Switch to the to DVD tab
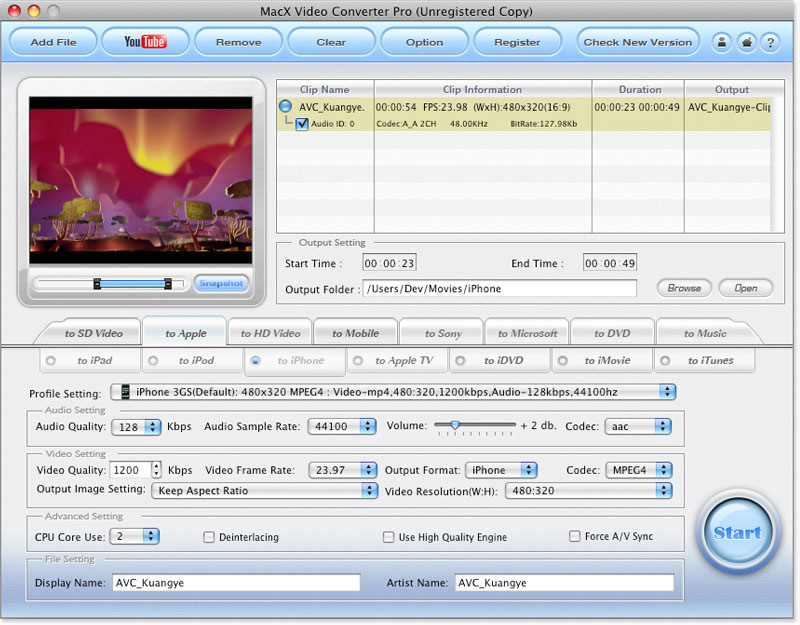The width and height of the screenshot is (800, 625). pyautogui.click(x=611, y=332)
